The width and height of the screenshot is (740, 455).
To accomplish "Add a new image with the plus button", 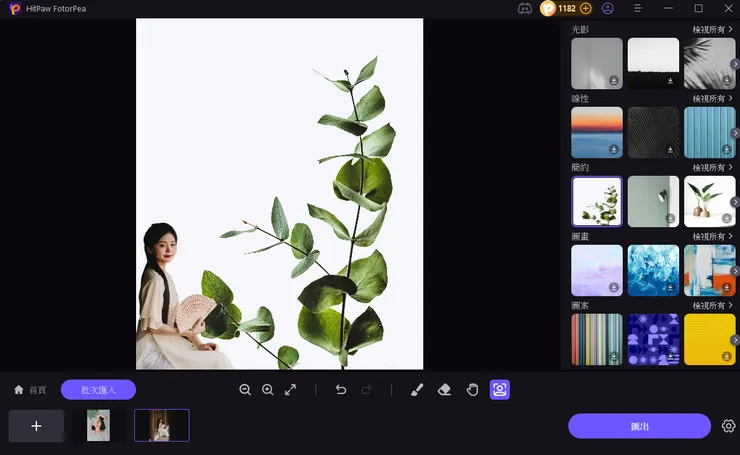I will coord(36,426).
